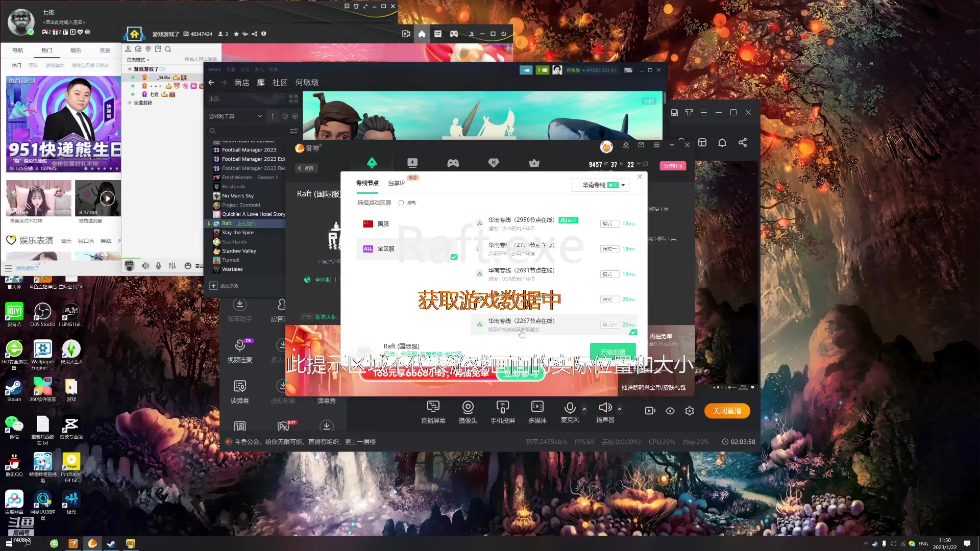Viewport: 980px width, 551px height.
Task: Open Wallpaper Engine desktop shortcut
Action: coord(42,355)
